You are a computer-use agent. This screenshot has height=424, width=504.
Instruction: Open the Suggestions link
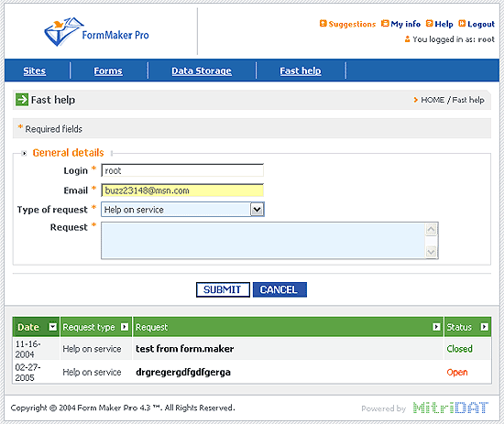tap(352, 24)
